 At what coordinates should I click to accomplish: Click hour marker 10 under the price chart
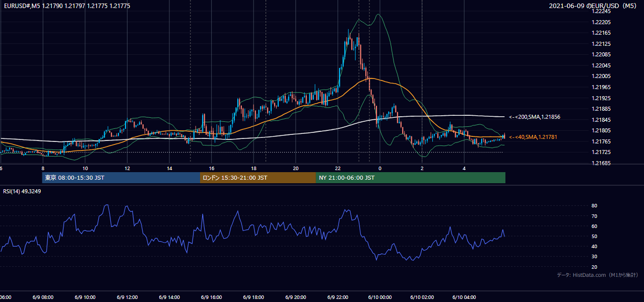click(x=85, y=168)
